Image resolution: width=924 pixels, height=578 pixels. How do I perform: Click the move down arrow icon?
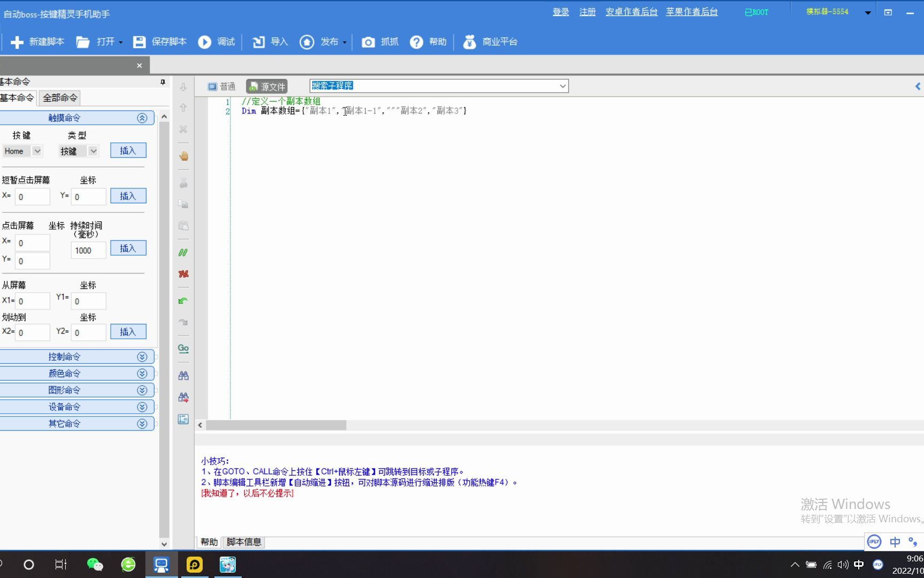(x=183, y=87)
